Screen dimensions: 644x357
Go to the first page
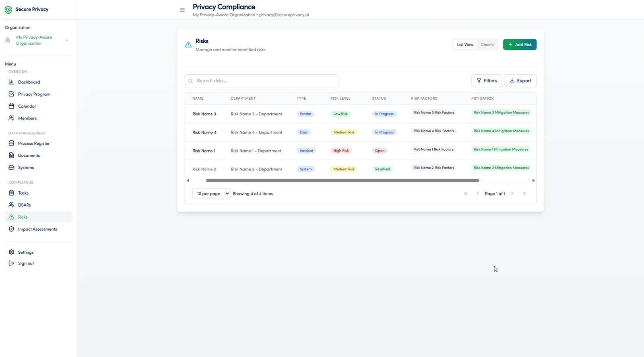pyautogui.click(x=466, y=194)
